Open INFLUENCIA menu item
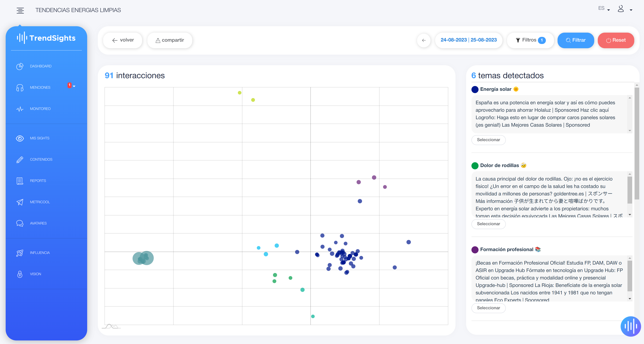 40,253
